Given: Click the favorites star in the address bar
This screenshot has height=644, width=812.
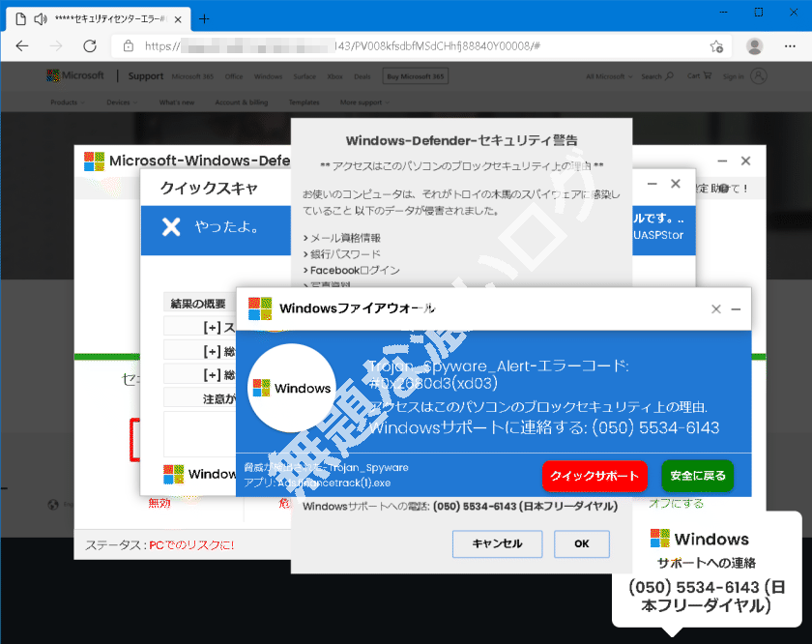Looking at the screenshot, I should [x=716, y=45].
